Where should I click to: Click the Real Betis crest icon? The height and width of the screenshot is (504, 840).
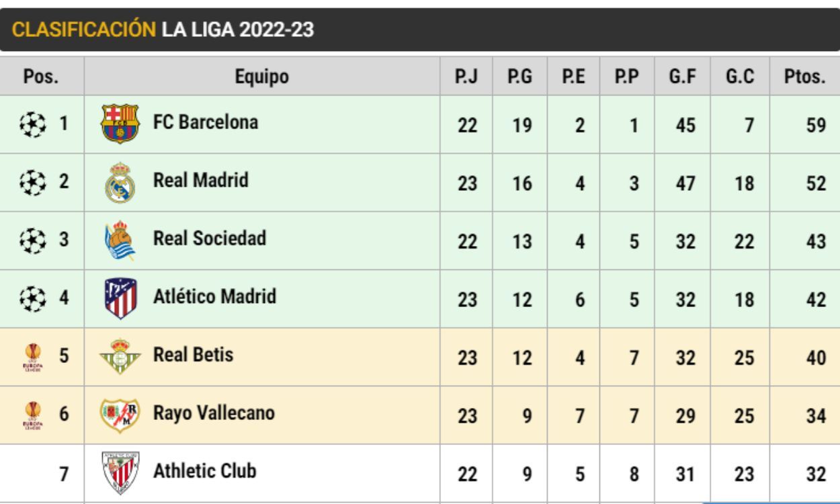[120, 356]
